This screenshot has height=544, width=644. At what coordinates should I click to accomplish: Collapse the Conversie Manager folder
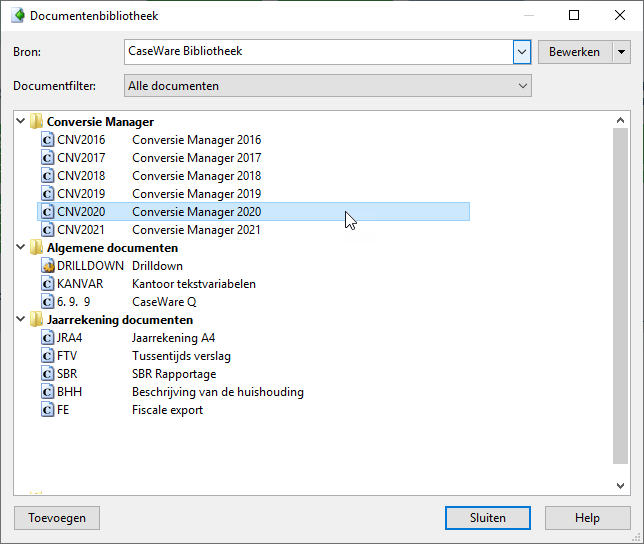tap(21, 121)
